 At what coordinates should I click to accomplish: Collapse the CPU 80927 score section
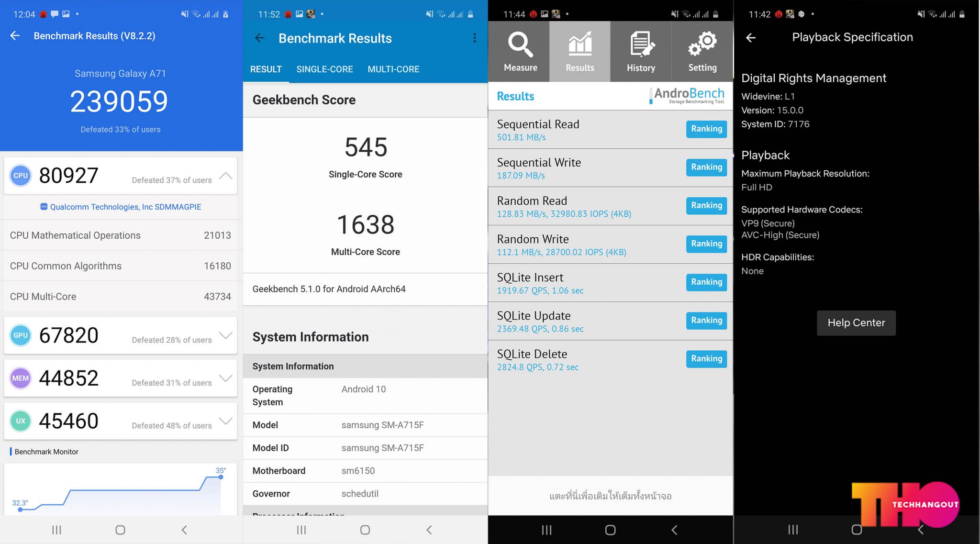click(x=226, y=176)
